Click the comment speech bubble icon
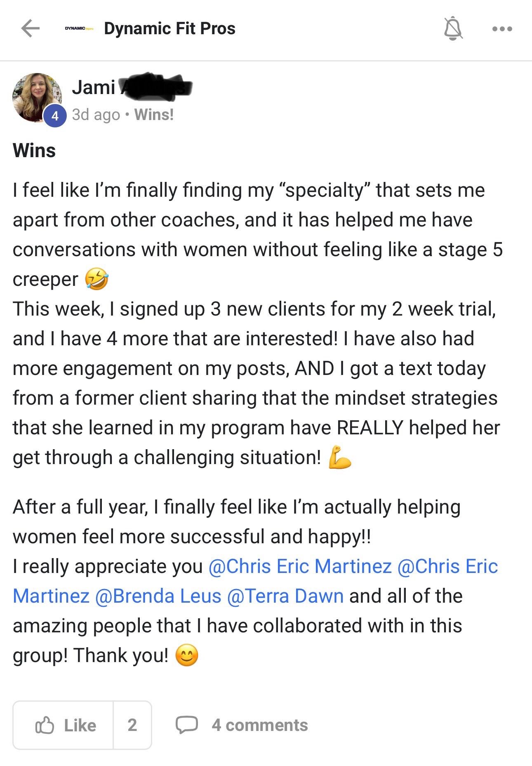This screenshot has height=766, width=532. (x=186, y=725)
